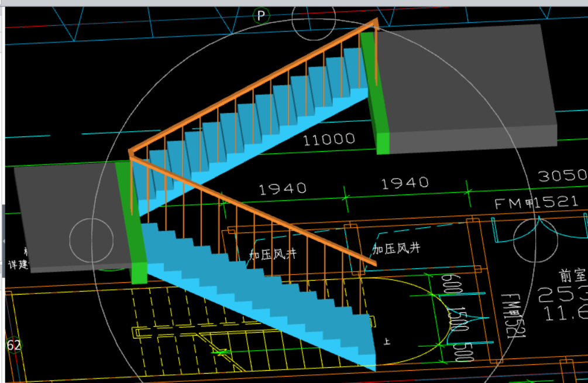
Task: Select the 1940 dimension next to 3050
Action: point(405,183)
